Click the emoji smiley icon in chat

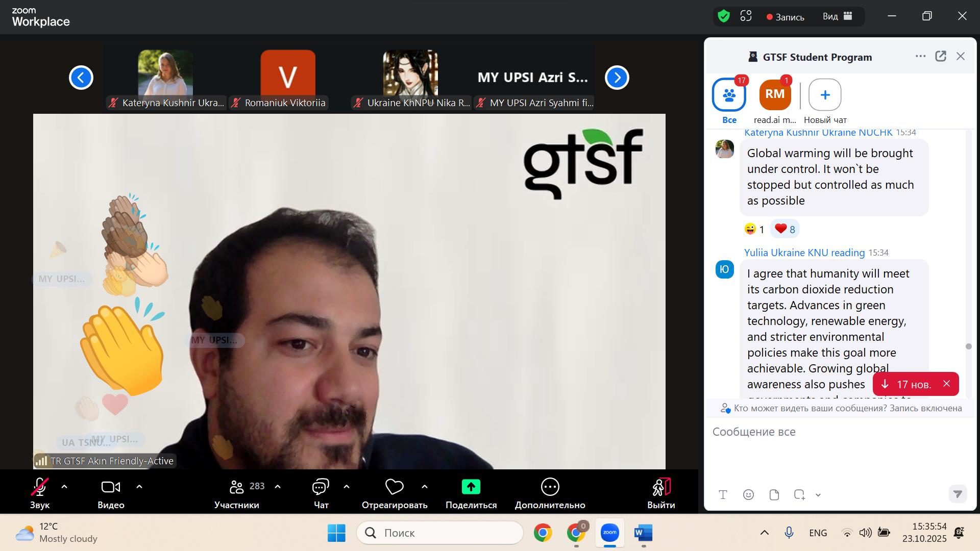point(748,494)
